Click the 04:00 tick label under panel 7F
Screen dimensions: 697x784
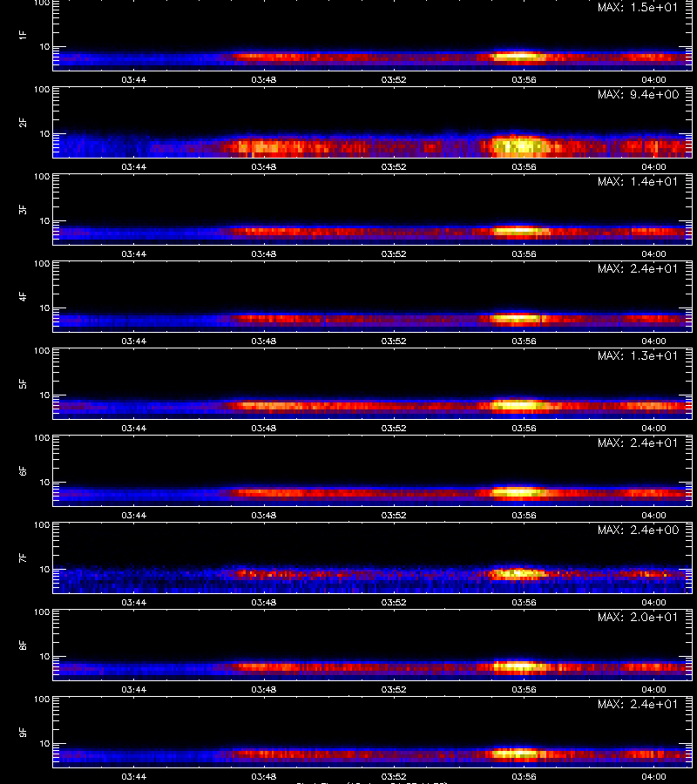point(654,603)
